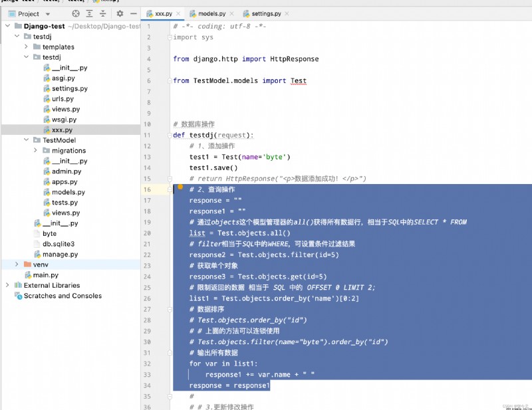Close the xxx.py tab

[x=178, y=13]
